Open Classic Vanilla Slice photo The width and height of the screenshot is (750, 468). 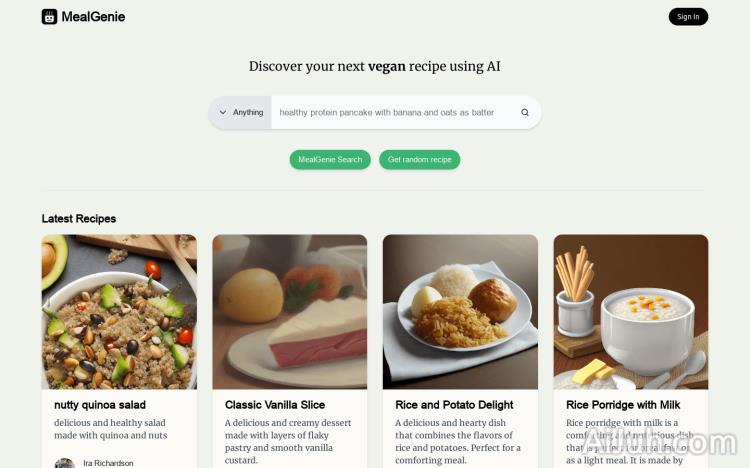point(290,312)
